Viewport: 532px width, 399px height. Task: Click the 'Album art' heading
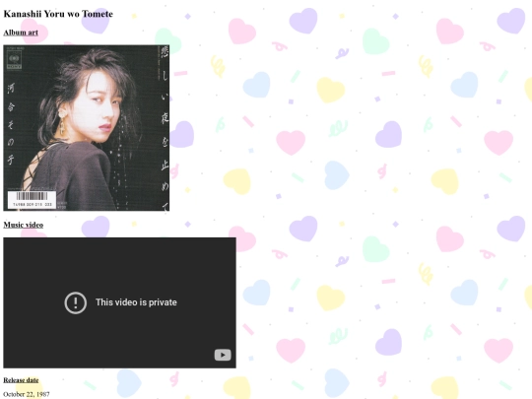tap(21, 33)
